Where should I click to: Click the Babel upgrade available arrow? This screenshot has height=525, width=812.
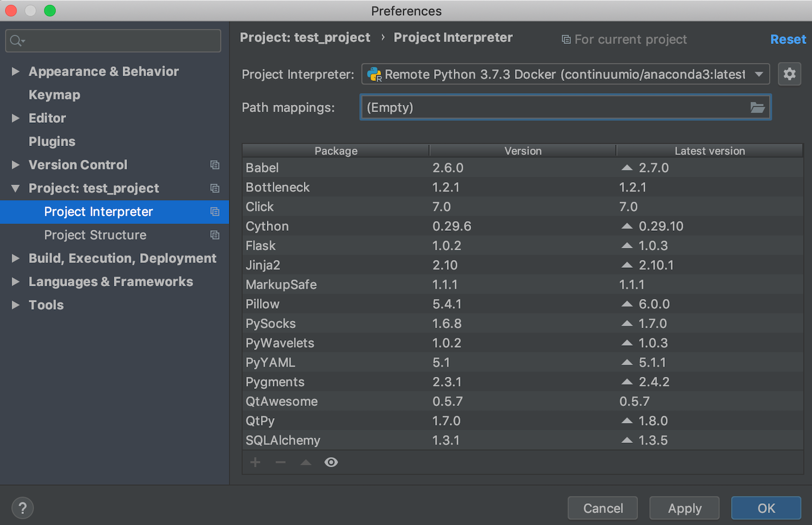coord(627,168)
